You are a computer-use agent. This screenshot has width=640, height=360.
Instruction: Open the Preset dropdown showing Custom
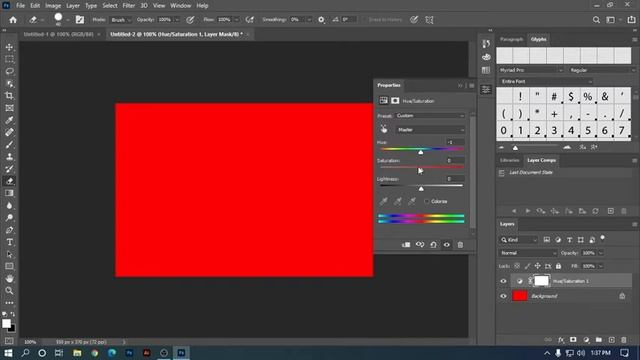coord(430,116)
